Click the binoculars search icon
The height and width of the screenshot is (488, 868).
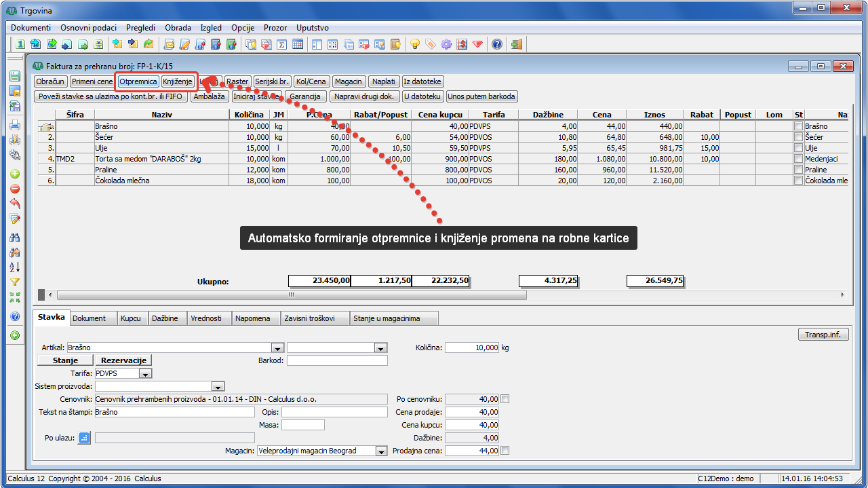pos(14,237)
